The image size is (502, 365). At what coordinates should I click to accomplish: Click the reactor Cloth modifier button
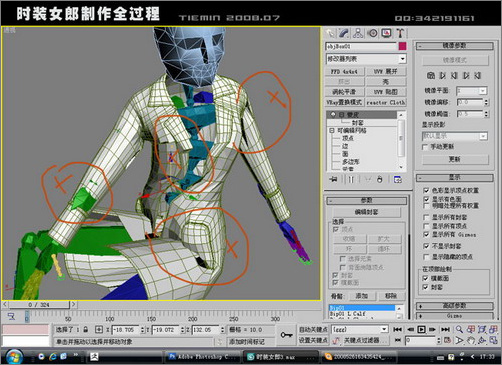[x=386, y=102]
